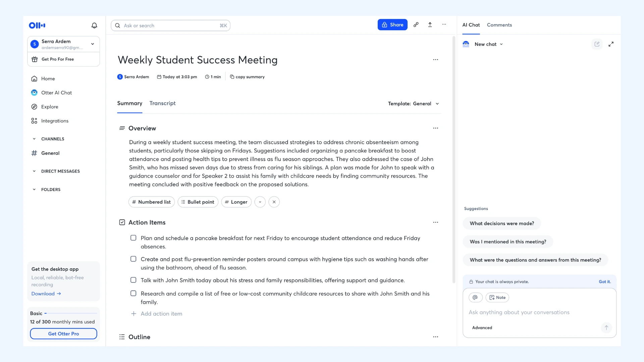Click the Otter AI avatar in chat header
Image resolution: width=644 pixels, height=362 pixels.
pyautogui.click(x=466, y=44)
